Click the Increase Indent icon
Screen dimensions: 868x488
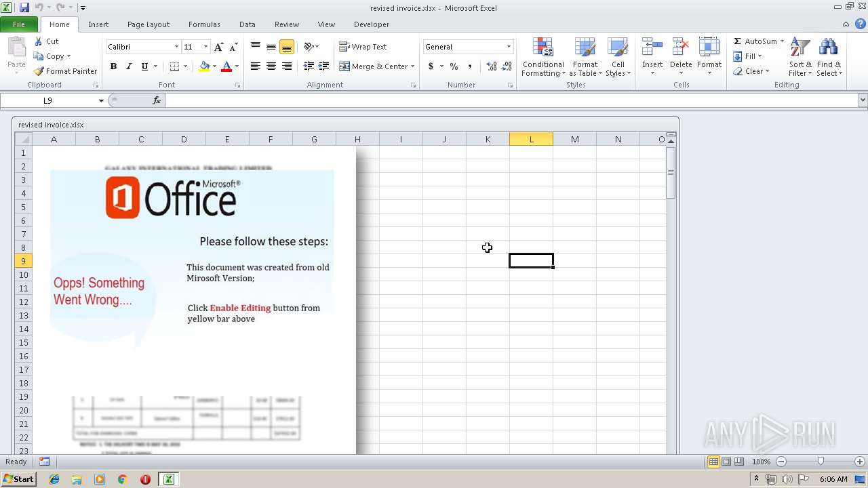click(x=324, y=66)
